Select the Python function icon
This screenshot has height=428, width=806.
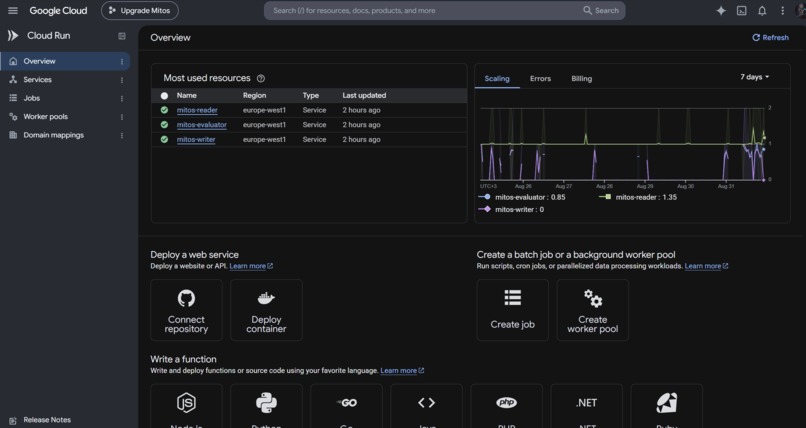[266, 403]
